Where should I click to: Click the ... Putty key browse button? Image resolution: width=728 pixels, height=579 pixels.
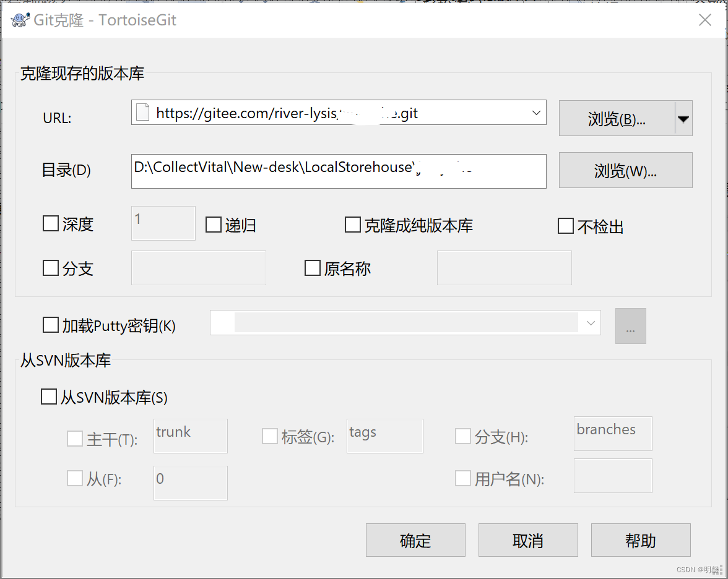point(630,325)
